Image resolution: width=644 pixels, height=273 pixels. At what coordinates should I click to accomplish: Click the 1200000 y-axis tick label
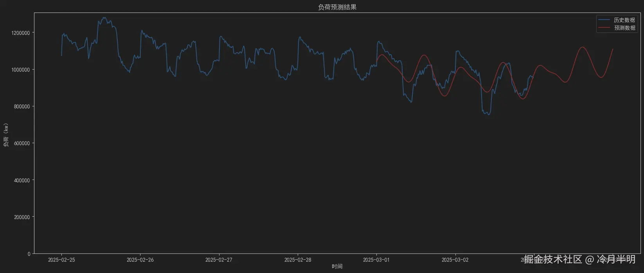21,33
